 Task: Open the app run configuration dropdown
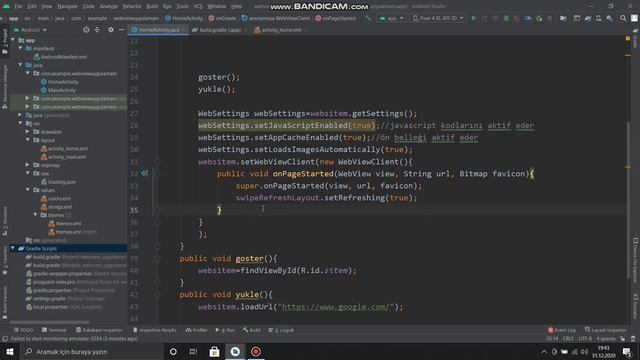point(391,18)
